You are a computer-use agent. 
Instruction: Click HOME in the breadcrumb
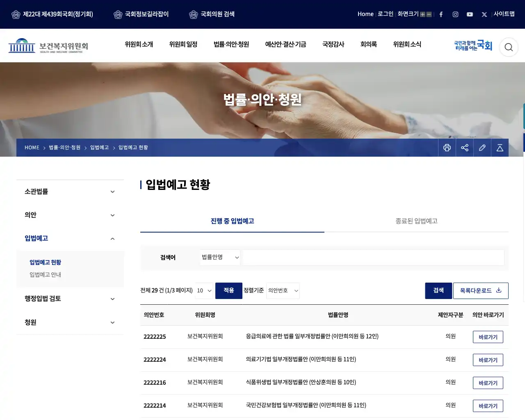(32, 148)
